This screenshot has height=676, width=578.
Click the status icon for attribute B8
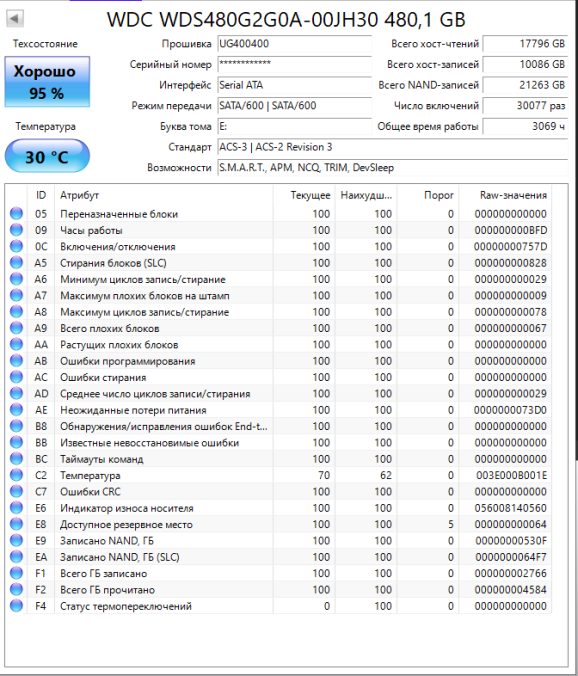click(x=16, y=426)
